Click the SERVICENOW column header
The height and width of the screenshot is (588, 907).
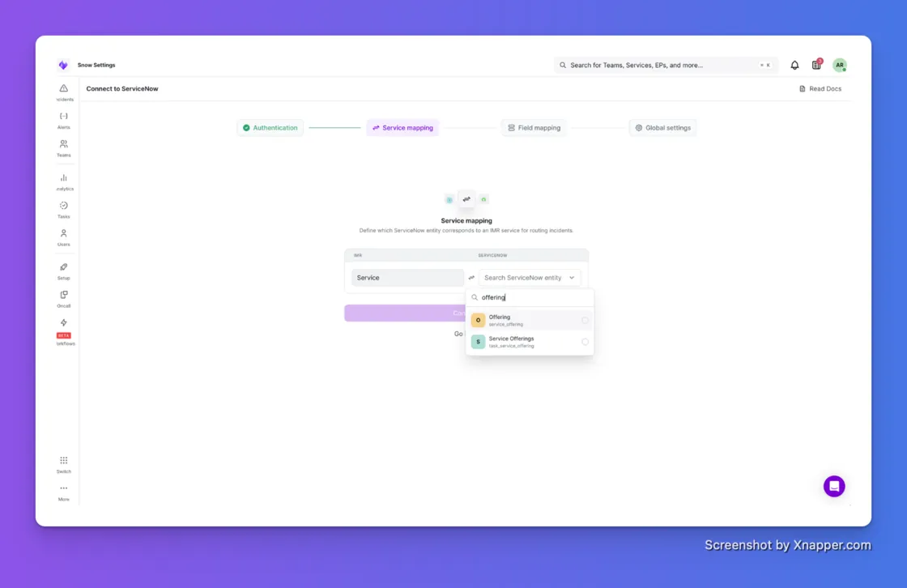(492, 255)
